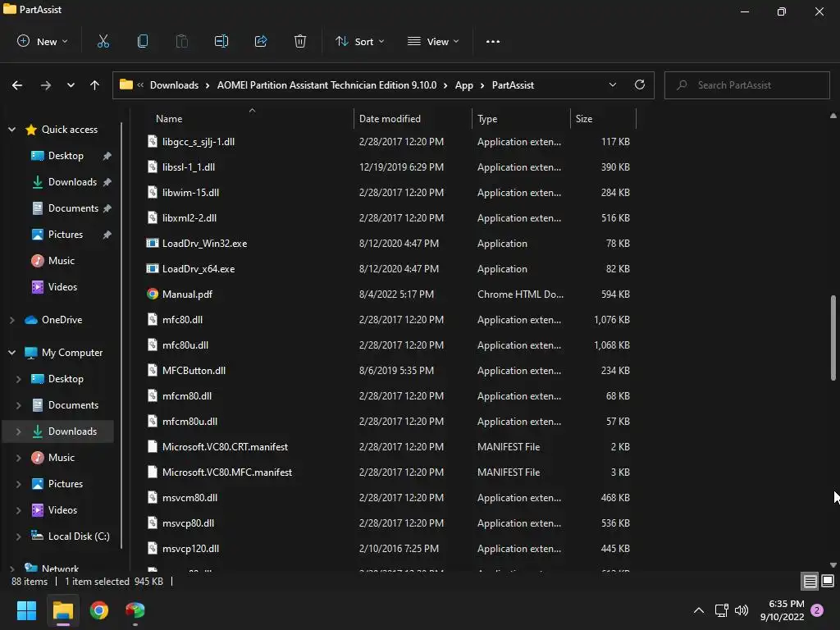The height and width of the screenshot is (630, 840).
Task: Click the scrollbar down arrow
Action: 833,564
